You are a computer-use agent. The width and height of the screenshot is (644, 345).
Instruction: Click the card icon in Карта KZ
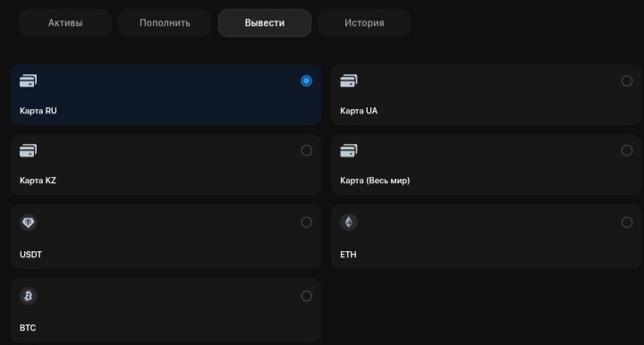[29, 150]
